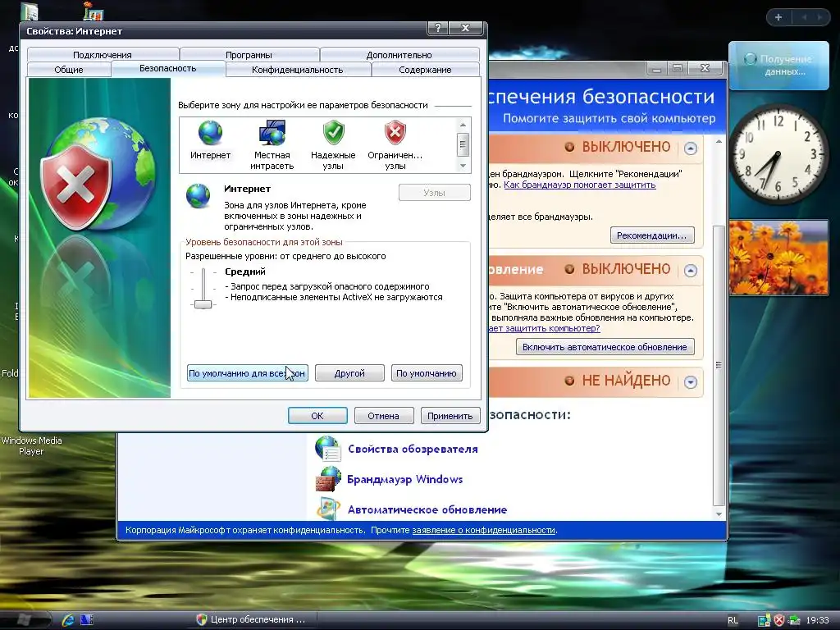The width and height of the screenshot is (840, 630).
Task: Click the second quick launch icon after Internet Explorer
Action: click(x=87, y=620)
